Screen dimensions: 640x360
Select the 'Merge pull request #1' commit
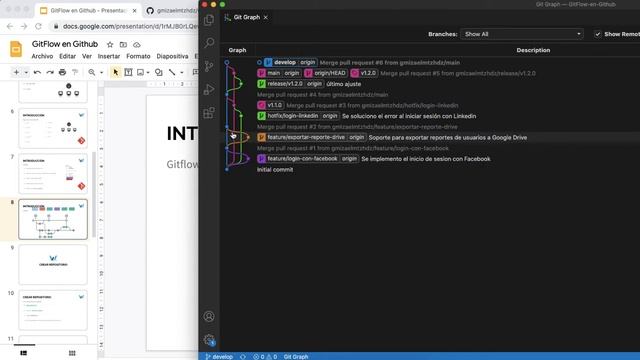coord(353,148)
